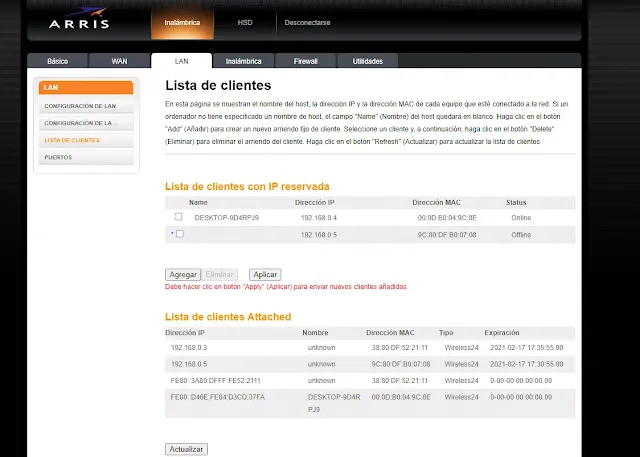Switch to the Básico tab

58,61
